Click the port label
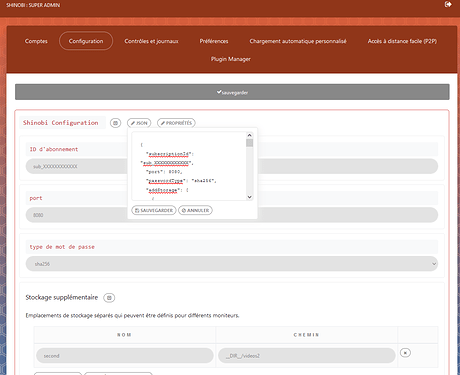The height and width of the screenshot is (375, 460). [36, 198]
